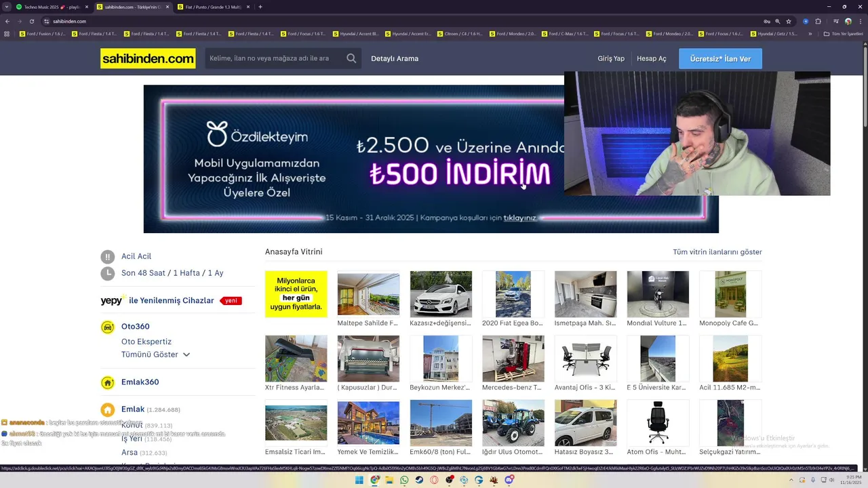Viewport: 868px width, 488px height.
Task: Open Chrome extensions puzzle icon
Action: [x=818, y=21]
